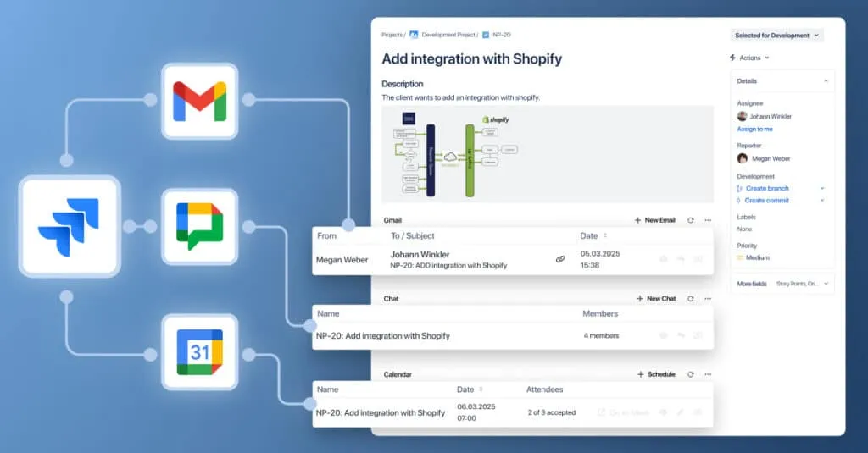Refresh the Calendar section
868x453 pixels.
tap(690, 374)
